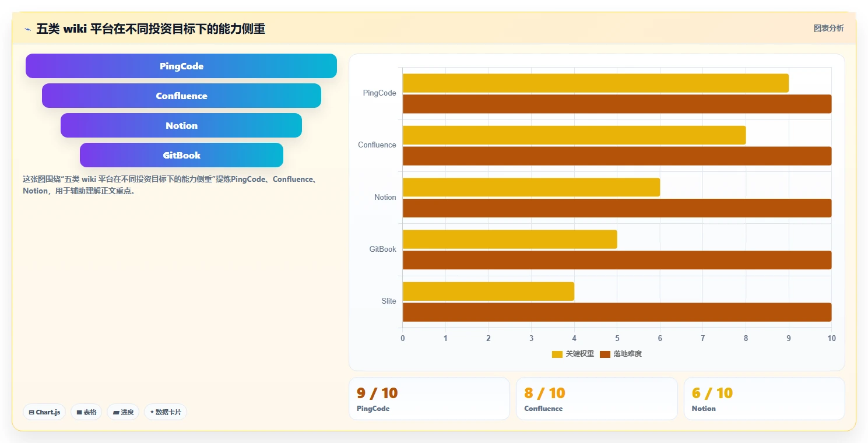
Task: Click GitBook's brown 落地难度 chart bar
Action: [x=617, y=260]
